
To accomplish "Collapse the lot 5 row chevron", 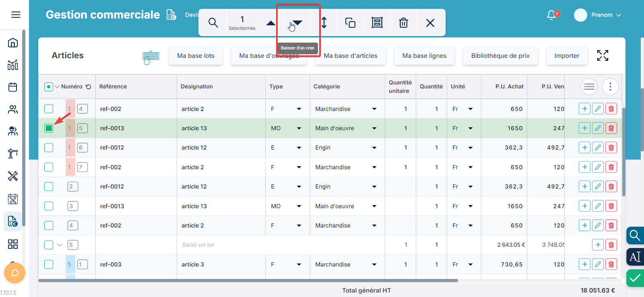I will coord(60,245).
